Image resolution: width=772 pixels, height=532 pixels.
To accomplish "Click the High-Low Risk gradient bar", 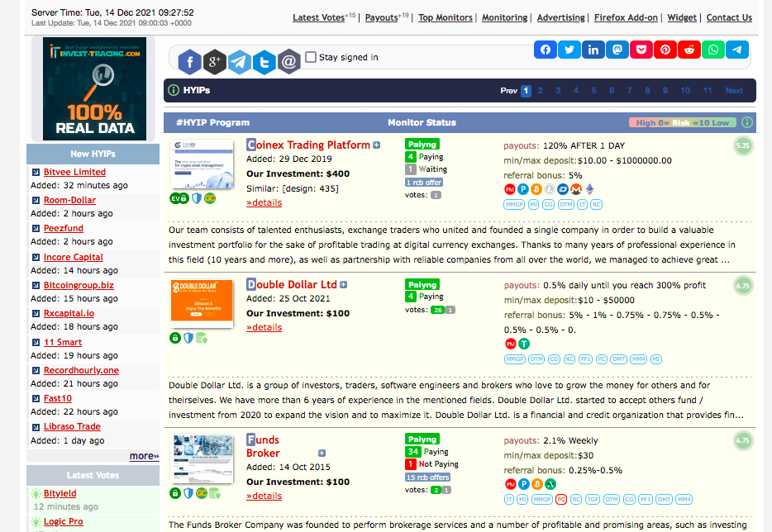I will pyautogui.click(x=683, y=122).
